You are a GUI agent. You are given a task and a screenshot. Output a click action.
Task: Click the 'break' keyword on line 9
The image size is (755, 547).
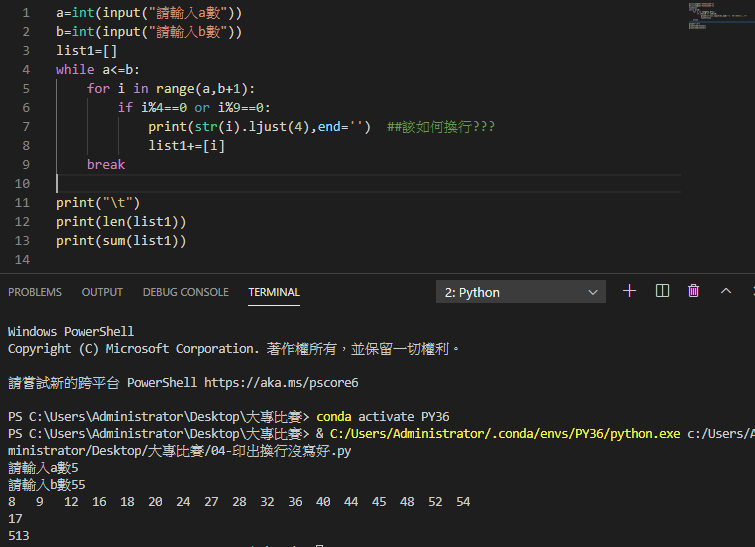(106, 165)
